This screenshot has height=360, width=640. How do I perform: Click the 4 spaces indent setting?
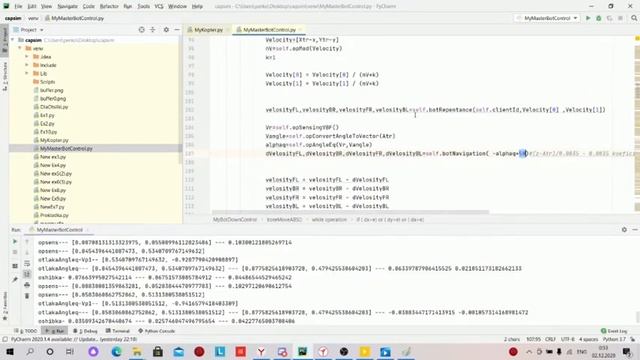point(588,340)
